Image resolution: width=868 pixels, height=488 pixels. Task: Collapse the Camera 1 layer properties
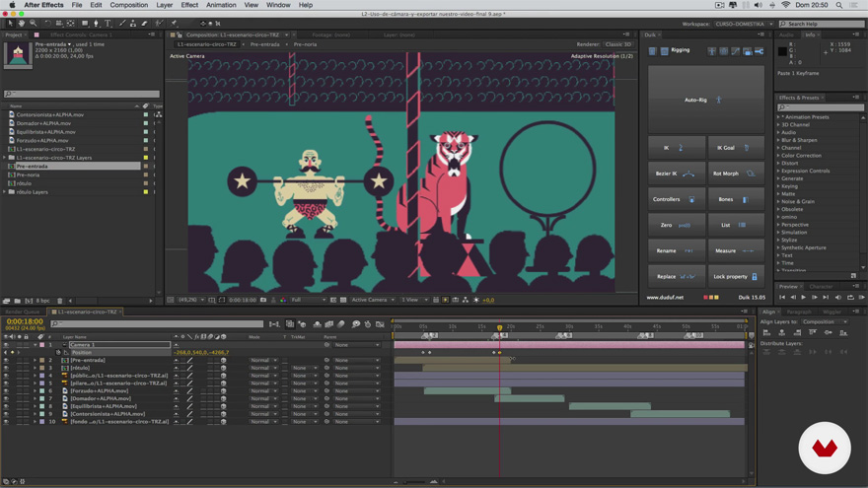[35, 345]
